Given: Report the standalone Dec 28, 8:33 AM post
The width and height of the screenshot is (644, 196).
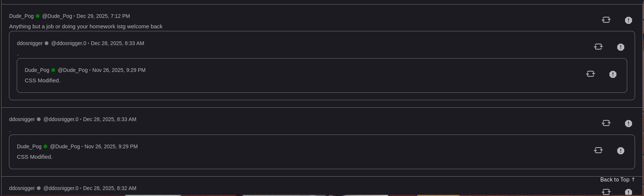Looking at the screenshot, I should click(x=628, y=124).
